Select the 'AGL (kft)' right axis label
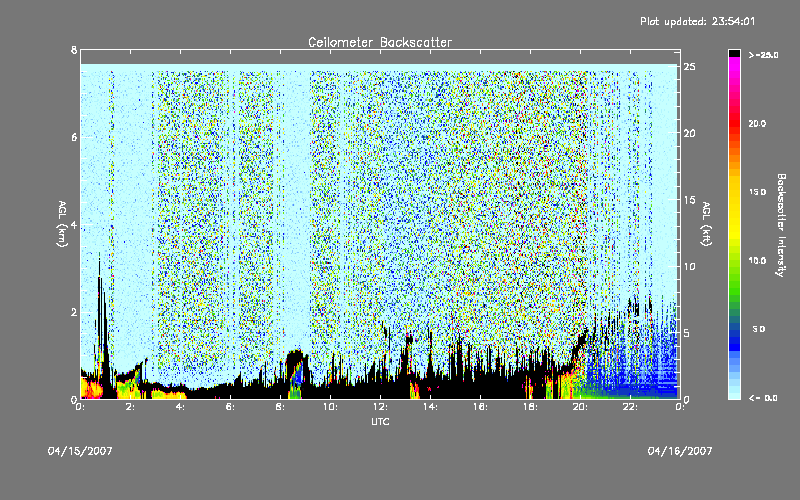The height and width of the screenshot is (500, 800). tap(706, 224)
